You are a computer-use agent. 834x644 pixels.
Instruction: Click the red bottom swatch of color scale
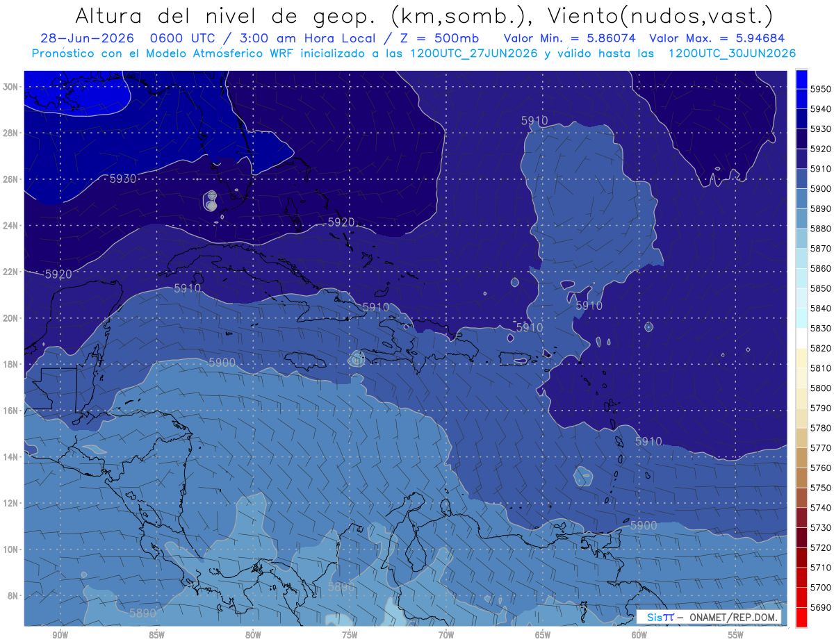tap(801, 618)
